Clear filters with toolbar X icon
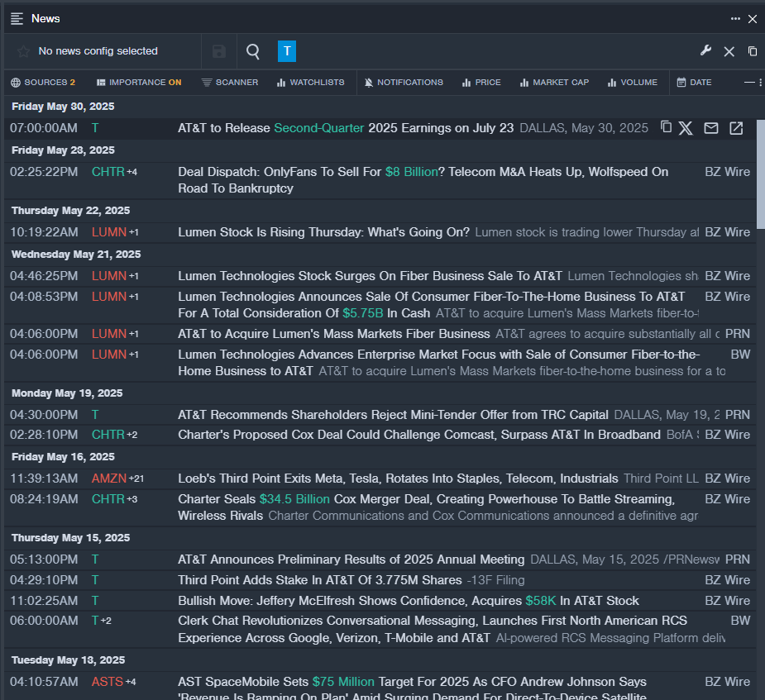The height and width of the screenshot is (700, 765). (729, 52)
